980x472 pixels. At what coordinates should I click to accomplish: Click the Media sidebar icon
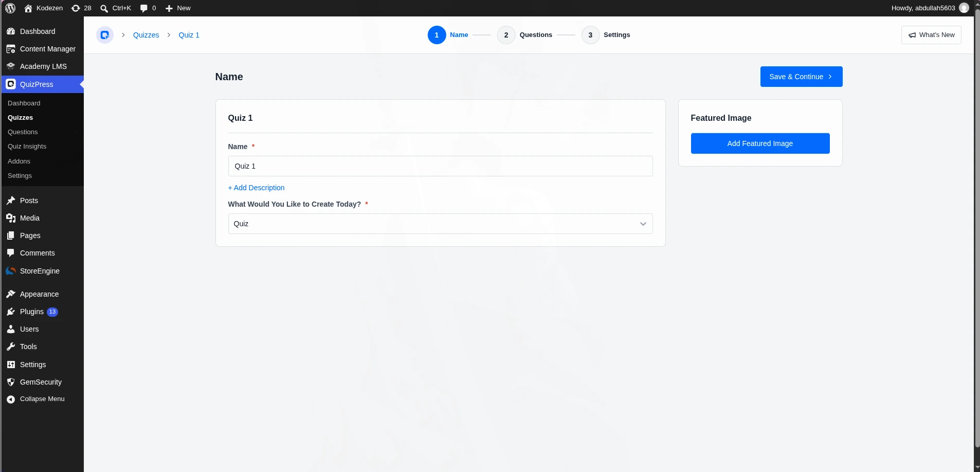pyautogui.click(x=11, y=218)
